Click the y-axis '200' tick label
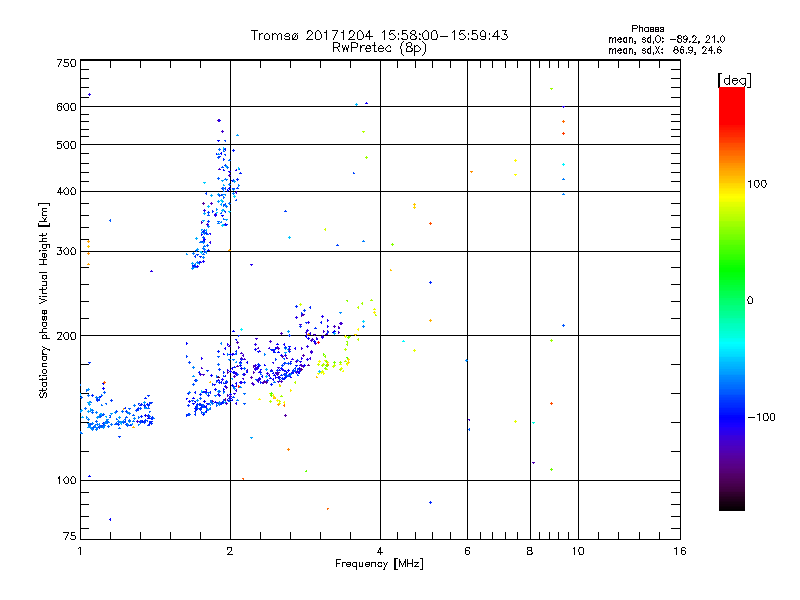The image size is (800, 600). point(66,336)
